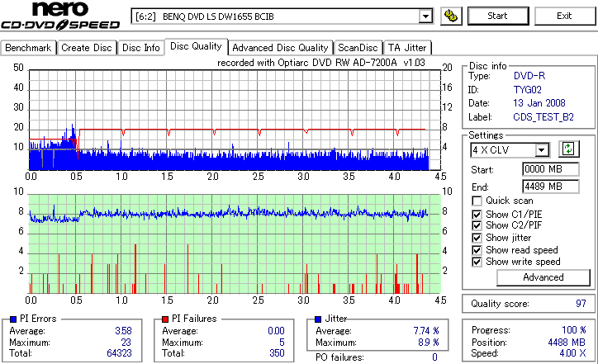Click the Exit button
This screenshot has height=364, width=598.
(564, 16)
